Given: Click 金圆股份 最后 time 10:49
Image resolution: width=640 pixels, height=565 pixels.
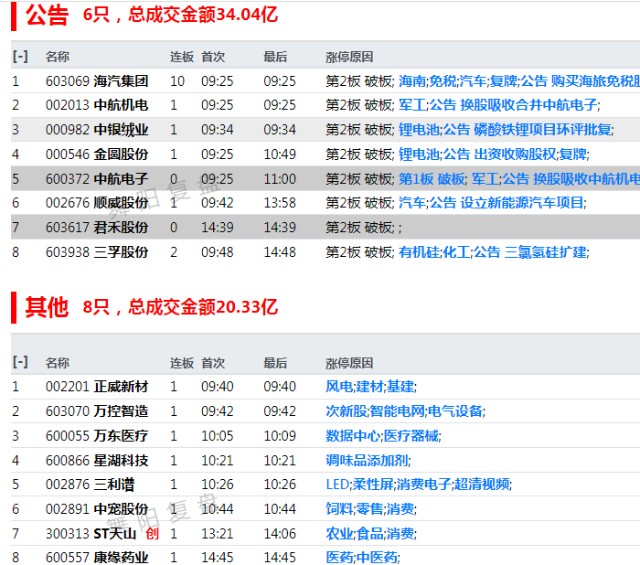Looking at the screenshot, I should [x=279, y=154].
